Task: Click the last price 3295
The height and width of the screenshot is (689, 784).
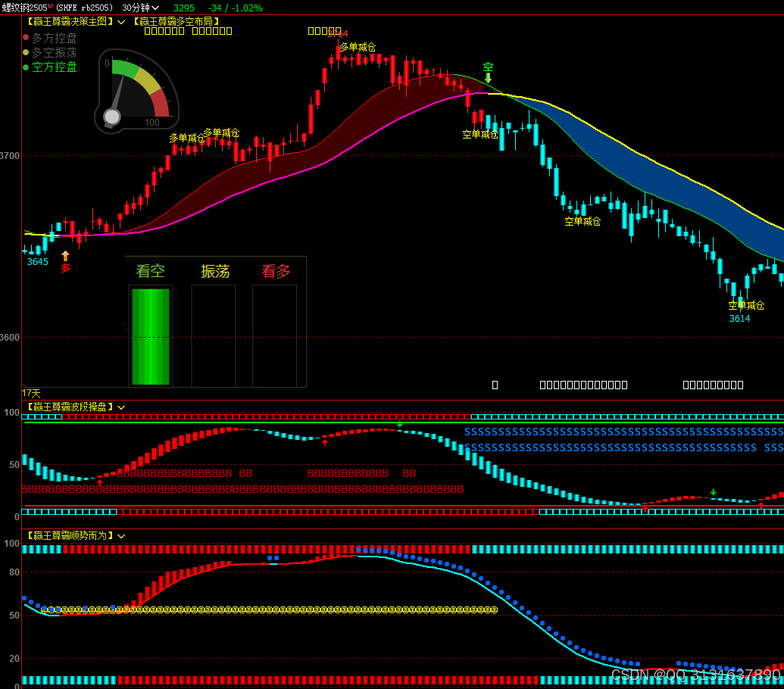Action: tap(184, 8)
